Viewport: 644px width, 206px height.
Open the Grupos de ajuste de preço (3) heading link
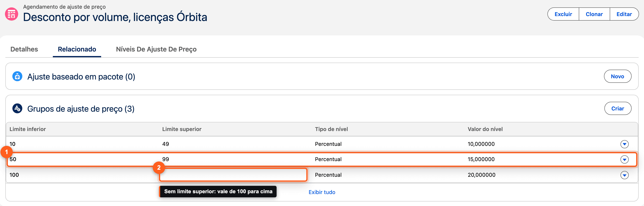click(81, 109)
